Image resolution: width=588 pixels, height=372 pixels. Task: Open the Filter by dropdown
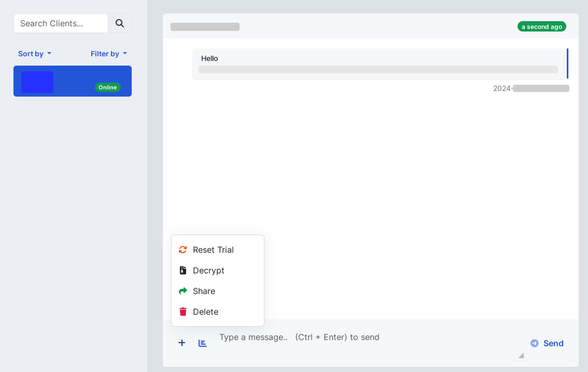108,53
